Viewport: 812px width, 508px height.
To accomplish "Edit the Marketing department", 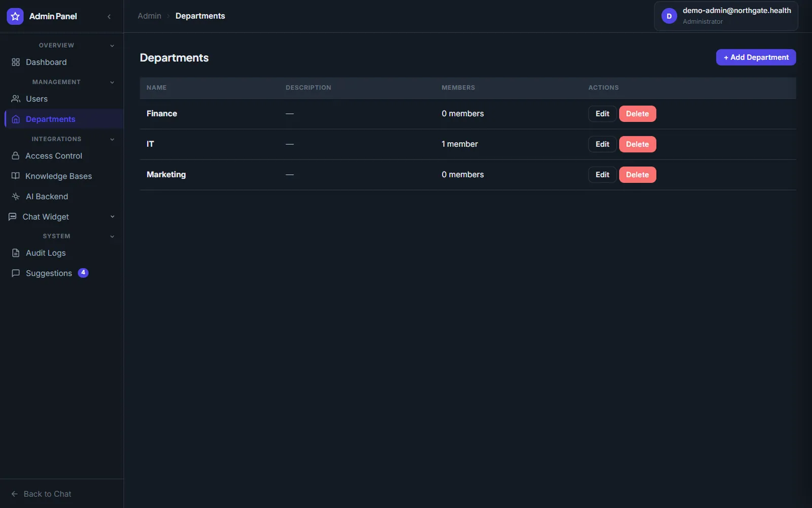I will [x=602, y=175].
